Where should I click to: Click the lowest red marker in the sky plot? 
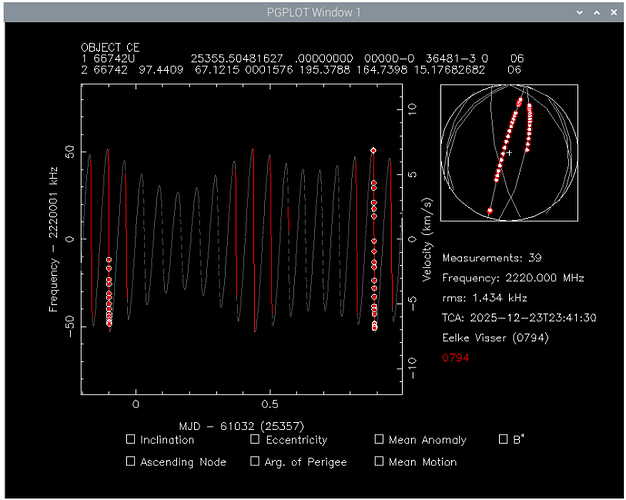(x=490, y=211)
